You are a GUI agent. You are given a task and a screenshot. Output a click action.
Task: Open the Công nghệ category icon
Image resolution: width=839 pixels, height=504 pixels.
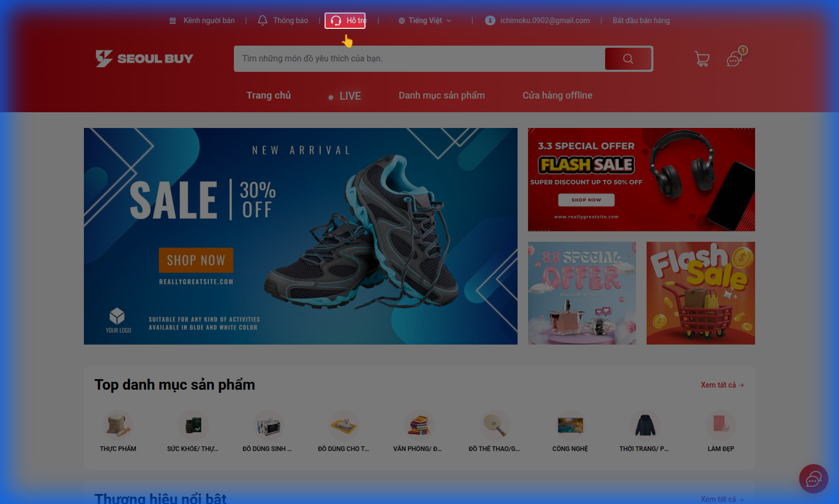(x=570, y=425)
